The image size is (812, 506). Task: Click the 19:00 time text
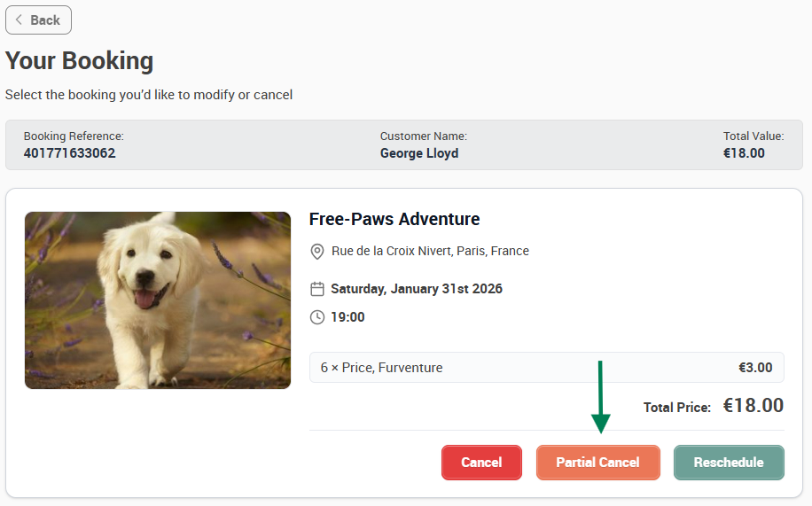coord(347,317)
